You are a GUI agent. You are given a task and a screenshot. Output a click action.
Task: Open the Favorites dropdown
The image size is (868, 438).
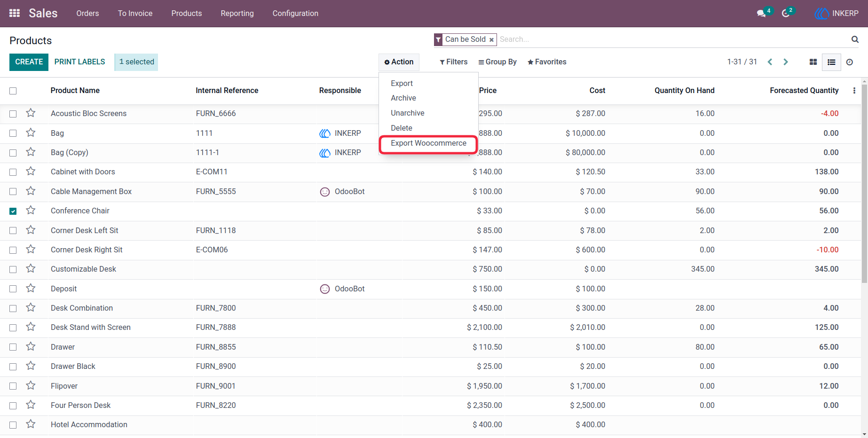click(547, 62)
